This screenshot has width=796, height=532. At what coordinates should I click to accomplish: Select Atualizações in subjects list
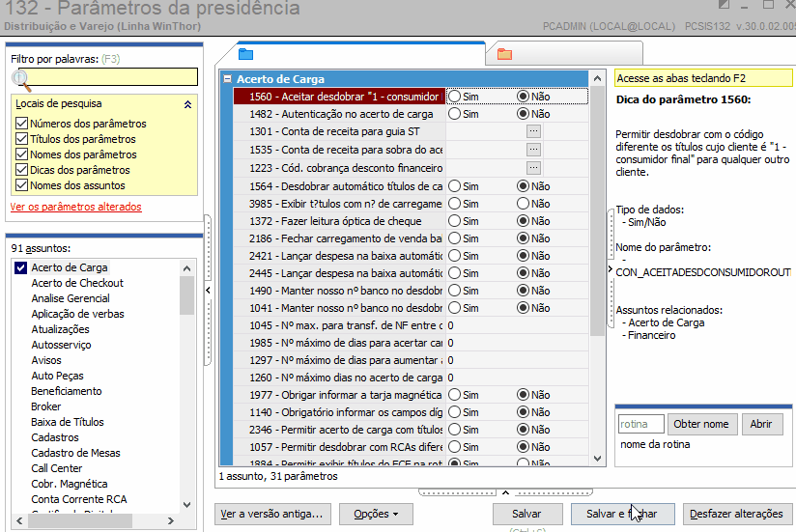[x=60, y=329]
